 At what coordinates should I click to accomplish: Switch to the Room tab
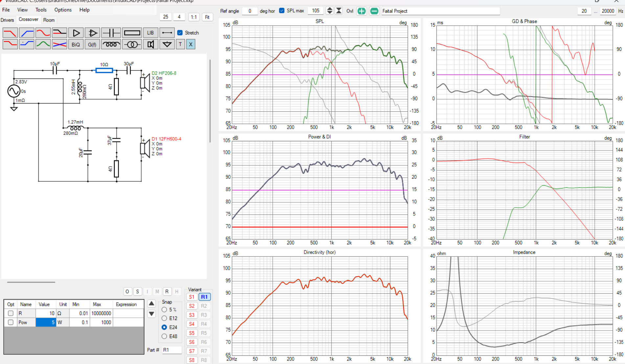[x=49, y=20]
